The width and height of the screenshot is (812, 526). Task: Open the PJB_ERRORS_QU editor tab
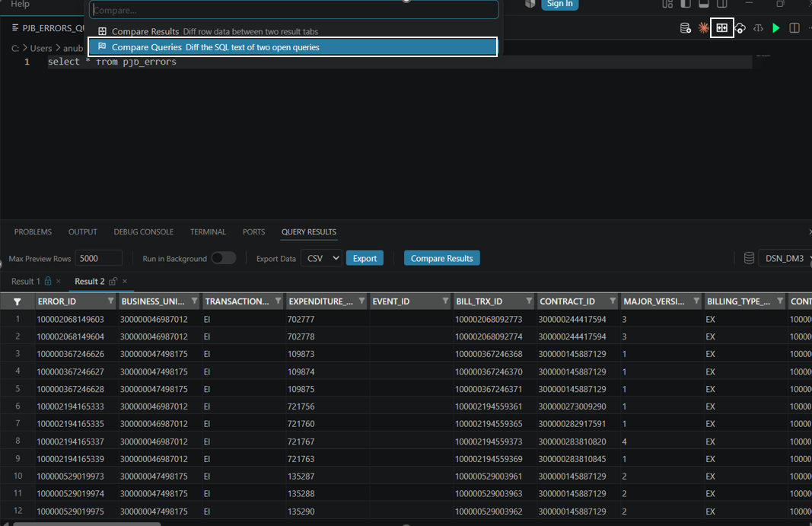tap(48, 28)
